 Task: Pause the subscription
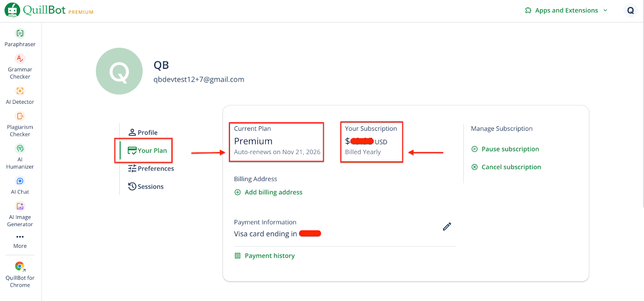tap(510, 149)
